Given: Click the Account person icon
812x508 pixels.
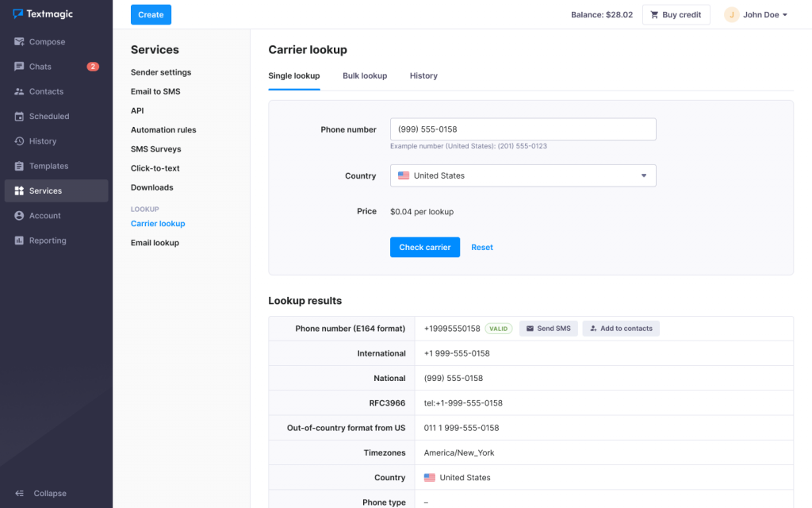Looking at the screenshot, I should pyautogui.click(x=19, y=216).
